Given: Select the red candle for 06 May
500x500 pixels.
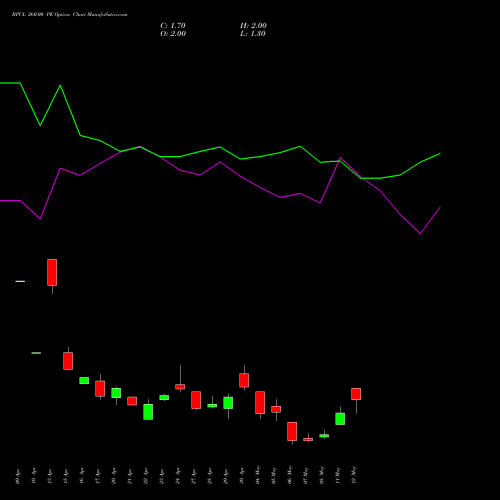Looking at the screenshot, I should point(292,431).
